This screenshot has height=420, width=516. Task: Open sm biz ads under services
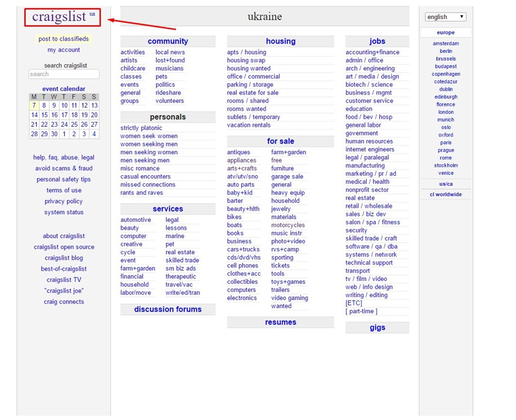click(x=181, y=269)
